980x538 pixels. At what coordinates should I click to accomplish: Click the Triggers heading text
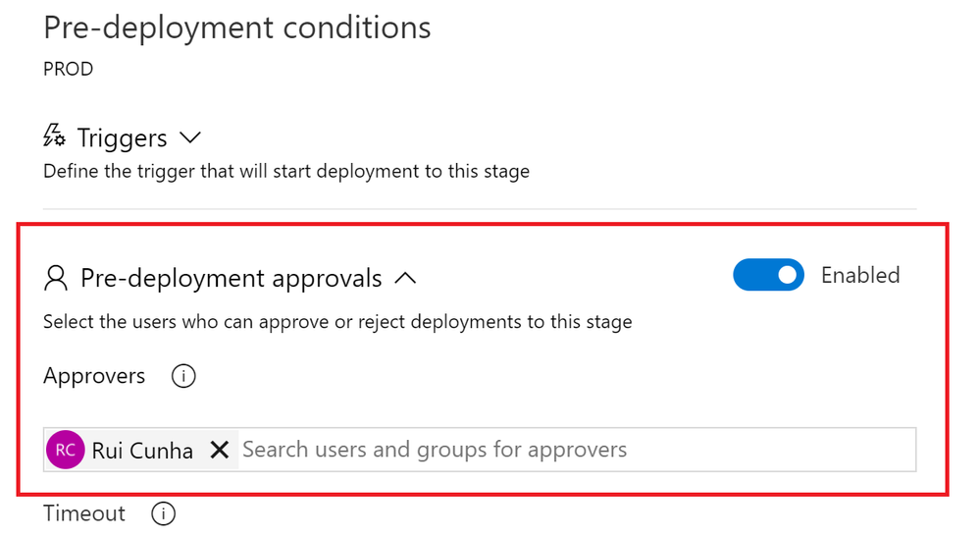(122, 137)
